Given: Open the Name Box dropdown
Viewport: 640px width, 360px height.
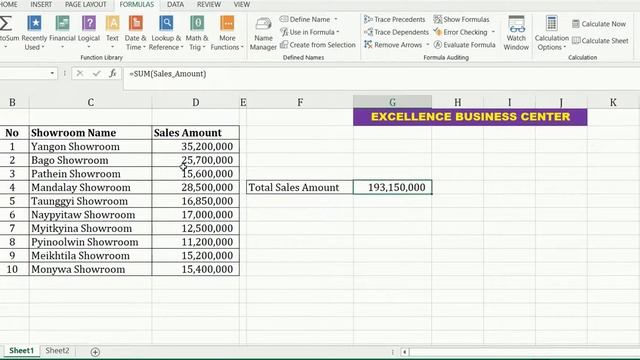Looking at the screenshot, I should pyautogui.click(x=52, y=73).
